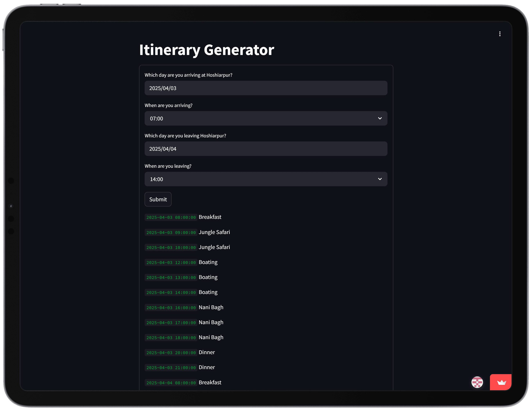The height and width of the screenshot is (412, 532).
Task: Click chevron arrow of leaving time select
Action: 380,179
